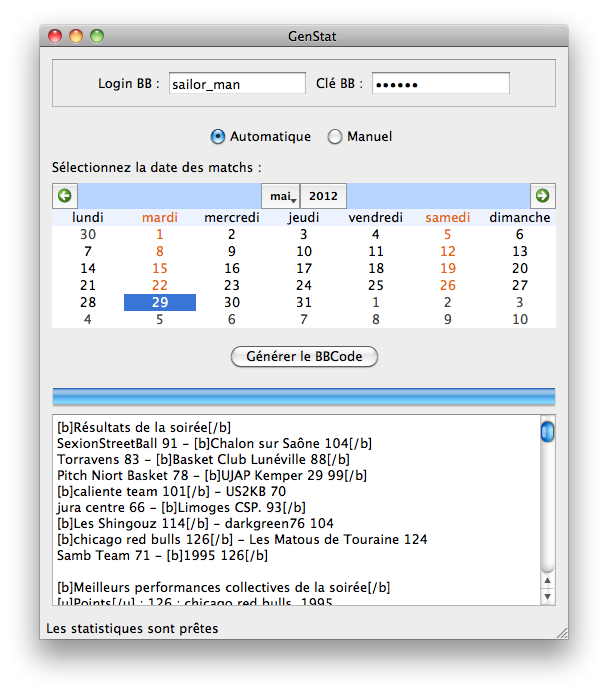Select date 23 in the mercredi column
This screenshot has height=694, width=608.
232,285
